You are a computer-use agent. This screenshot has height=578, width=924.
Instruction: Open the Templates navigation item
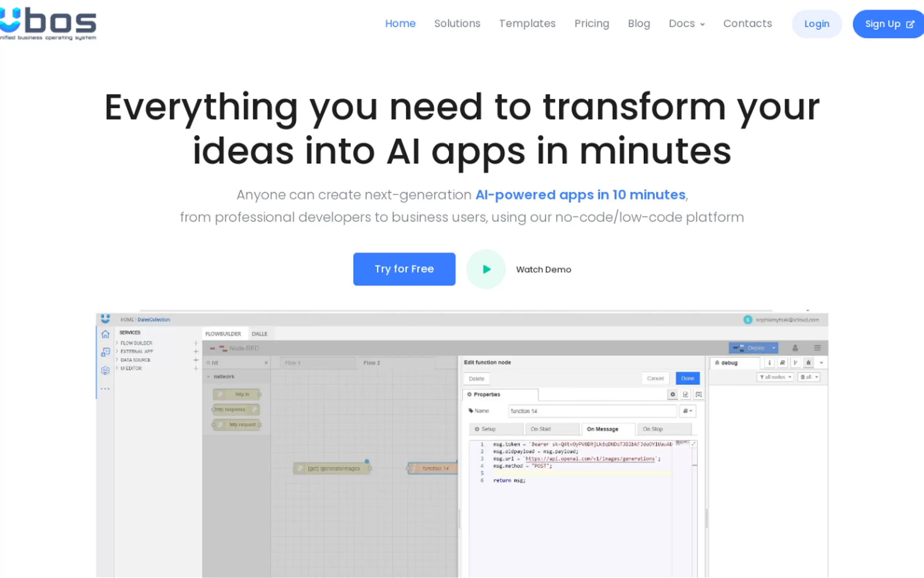tap(527, 24)
